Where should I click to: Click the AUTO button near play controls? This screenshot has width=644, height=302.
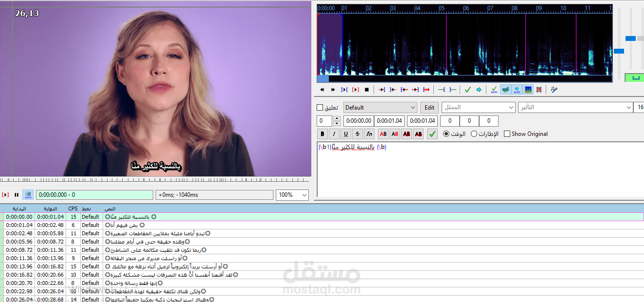coord(28,194)
